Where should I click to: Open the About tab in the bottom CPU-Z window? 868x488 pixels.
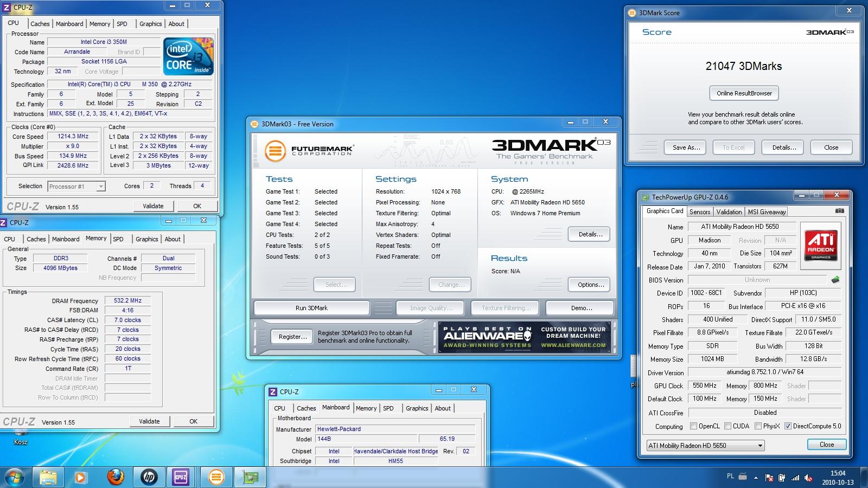pos(443,408)
